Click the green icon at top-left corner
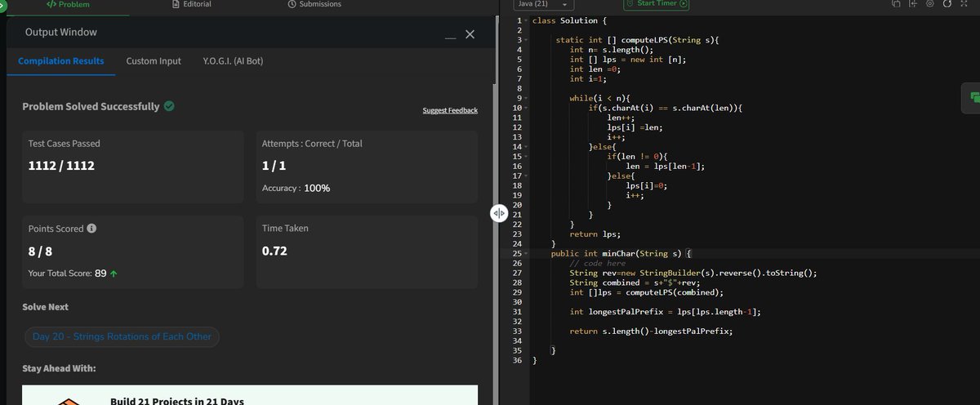Image resolution: width=980 pixels, height=405 pixels. 2,4
